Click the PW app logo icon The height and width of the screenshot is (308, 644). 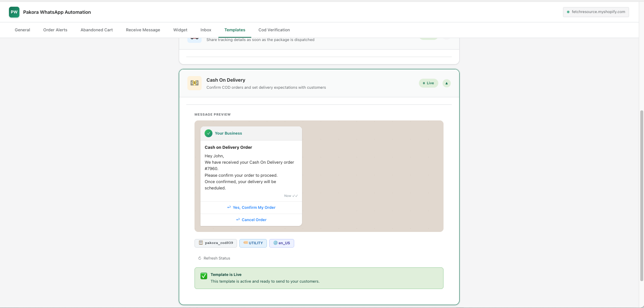pos(14,12)
